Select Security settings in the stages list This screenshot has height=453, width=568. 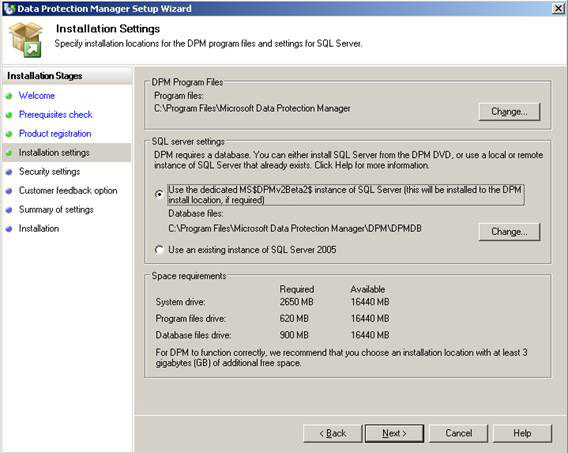pyautogui.click(x=50, y=172)
